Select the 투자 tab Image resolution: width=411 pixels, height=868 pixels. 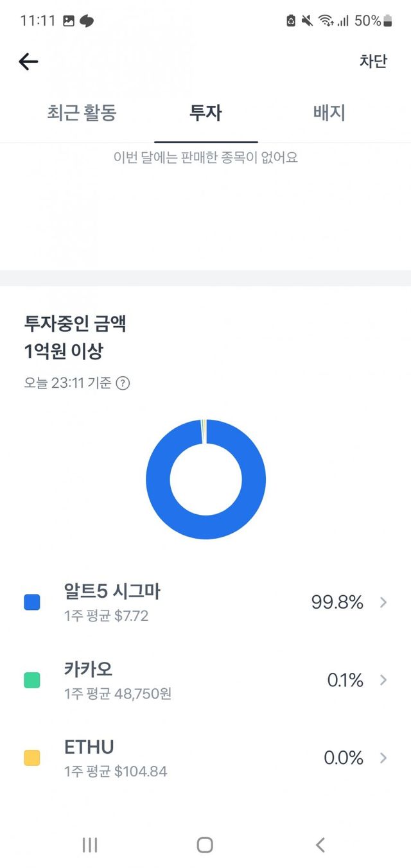coord(205,114)
